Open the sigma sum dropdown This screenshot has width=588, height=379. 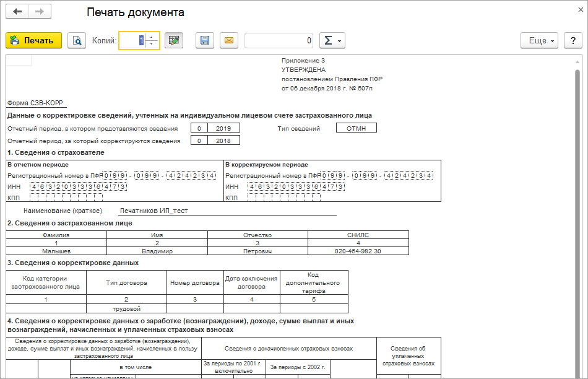tap(332, 40)
